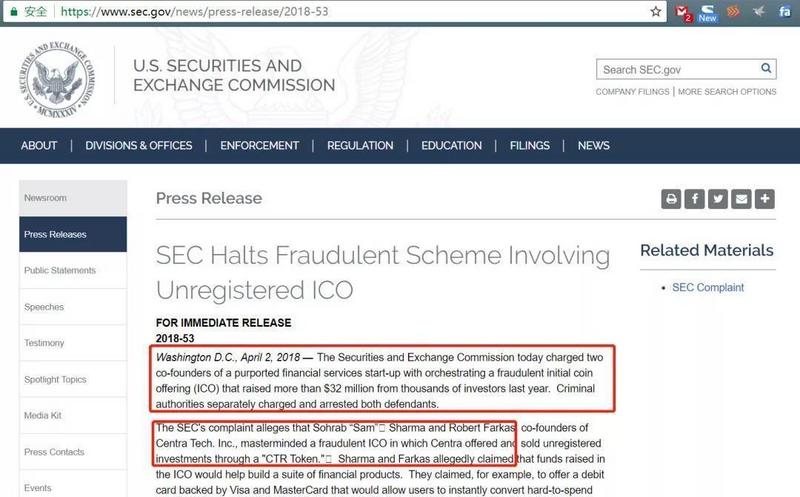Go to Speeches in the sidebar

coord(73,307)
